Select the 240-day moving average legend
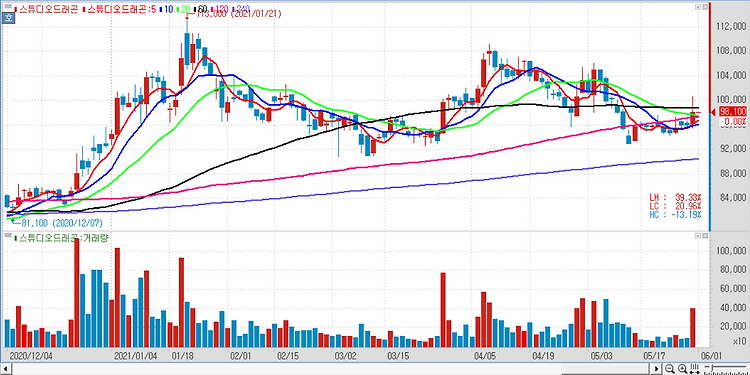The width and height of the screenshot is (750, 375). point(241,9)
